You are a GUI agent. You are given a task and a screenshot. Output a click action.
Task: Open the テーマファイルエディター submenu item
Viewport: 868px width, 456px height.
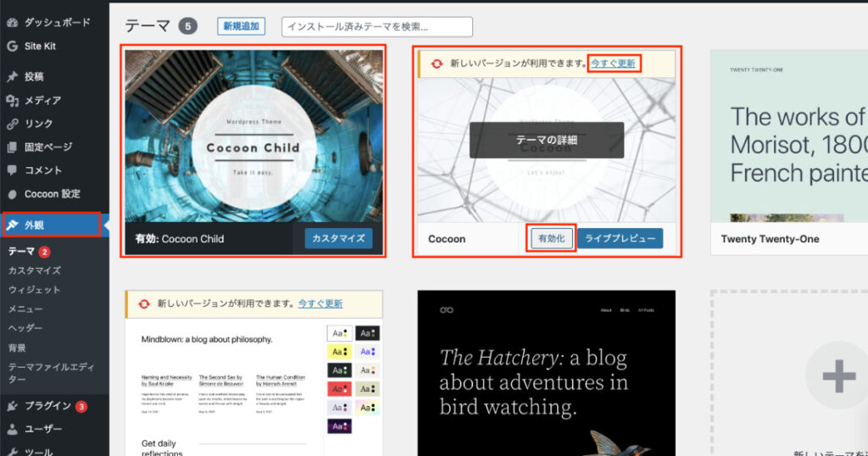pyautogui.click(x=51, y=373)
